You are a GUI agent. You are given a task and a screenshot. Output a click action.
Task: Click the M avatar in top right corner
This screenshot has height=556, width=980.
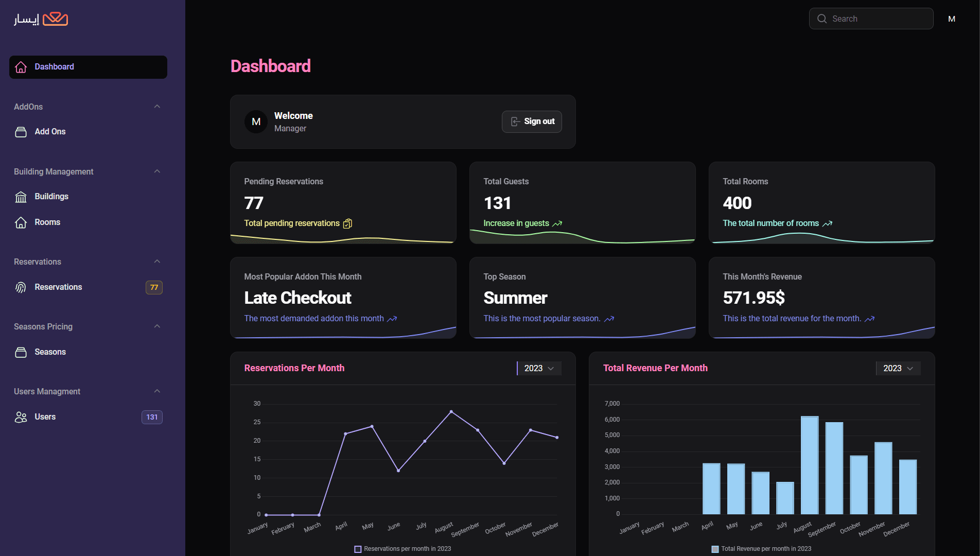click(952, 19)
